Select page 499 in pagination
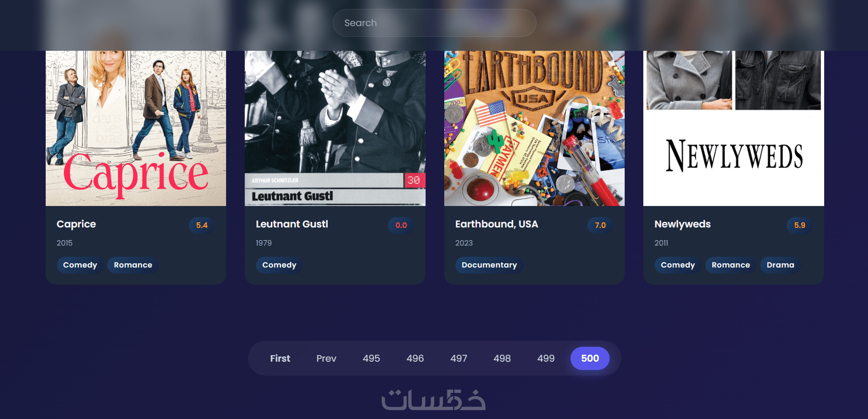The image size is (868, 419). click(x=546, y=358)
